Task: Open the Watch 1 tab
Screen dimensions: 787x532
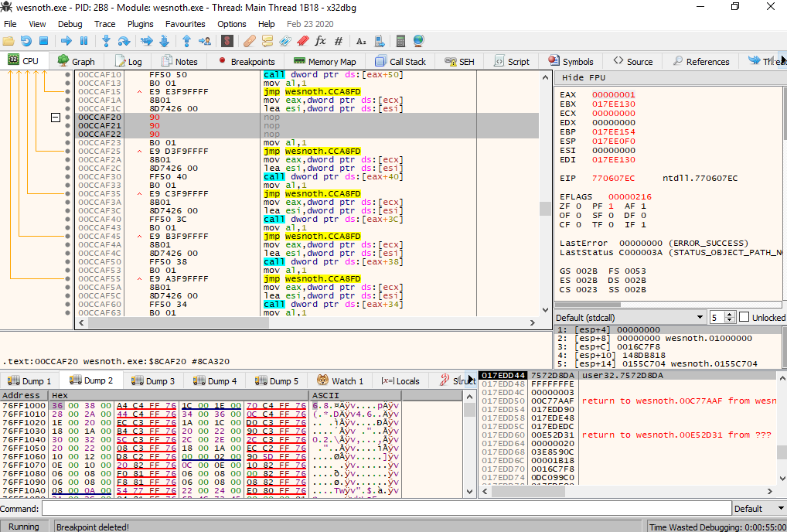Action: (340, 381)
